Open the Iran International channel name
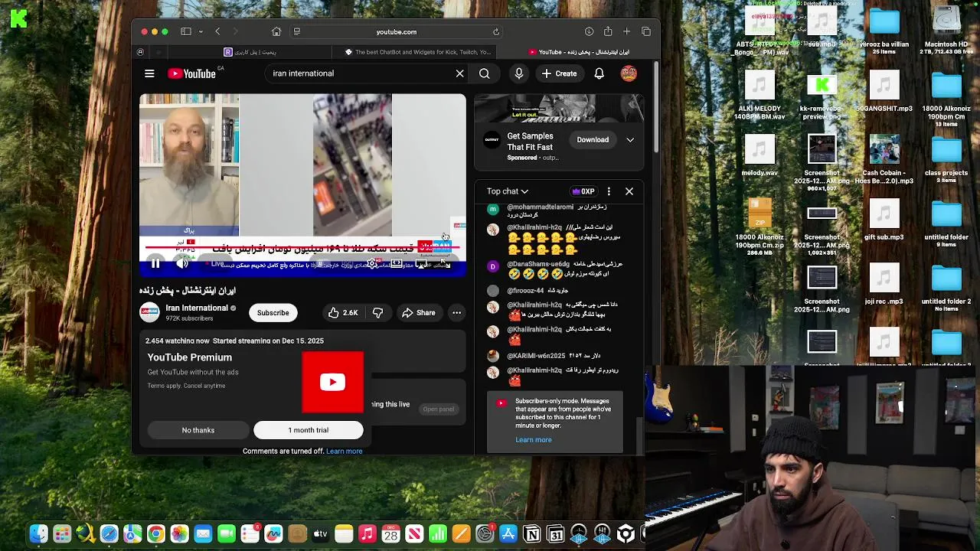980x551 pixels. click(197, 308)
